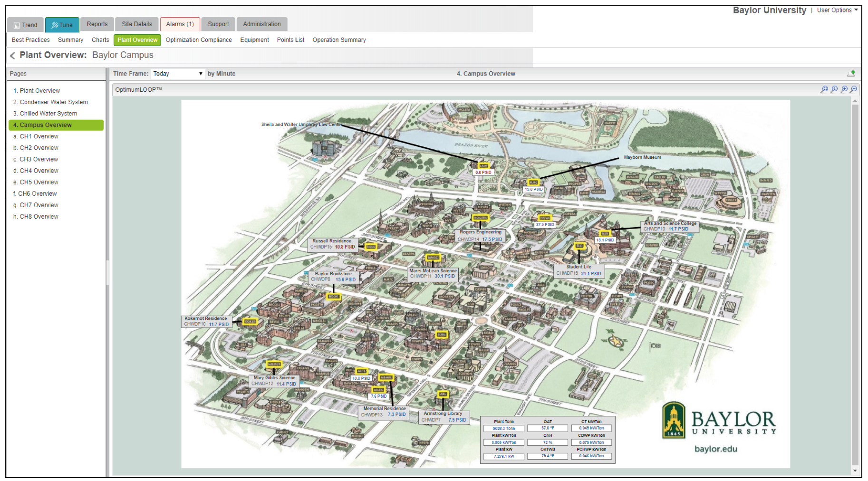Click the Mayborn Museum MMG marker
The height and width of the screenshot is (481, 868).
[534, 182]
